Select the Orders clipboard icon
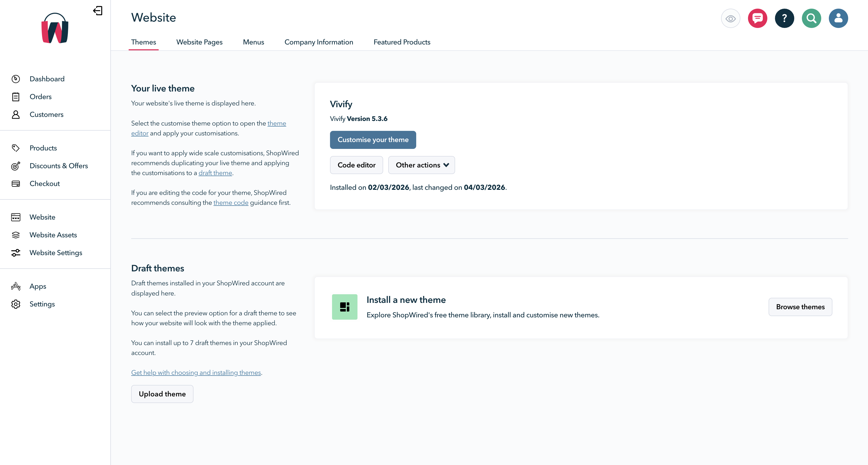868x465 pixels. point(16,97)
